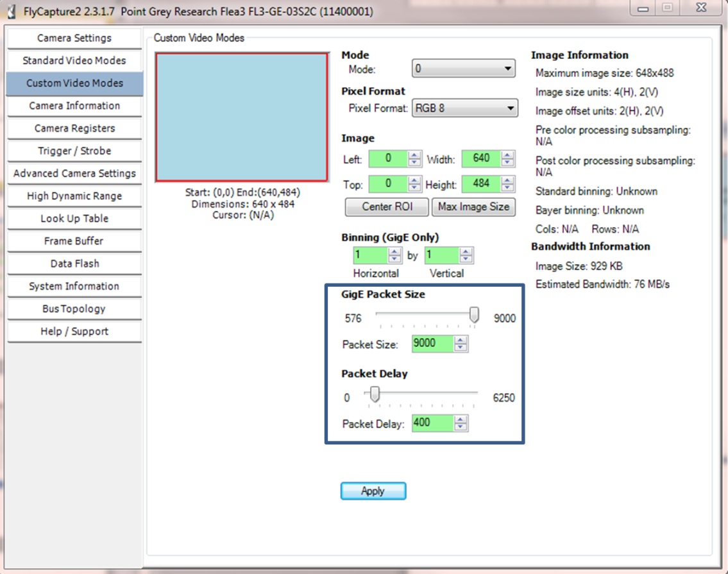Image resolution: width=728 pixels, height=574 pixels.
Task: Open the Camera Settings tab
Action: pyautogui.click(x=74, y=38)
